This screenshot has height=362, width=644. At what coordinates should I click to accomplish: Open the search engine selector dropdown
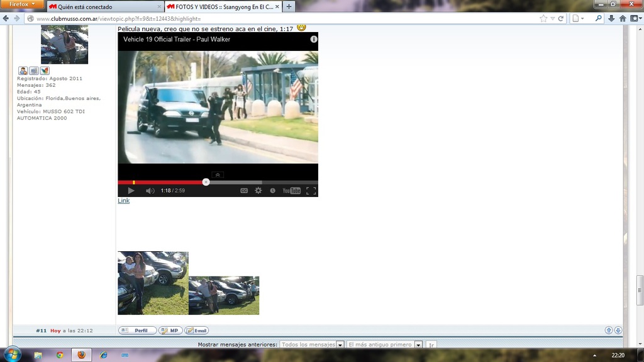pos(578,18)
